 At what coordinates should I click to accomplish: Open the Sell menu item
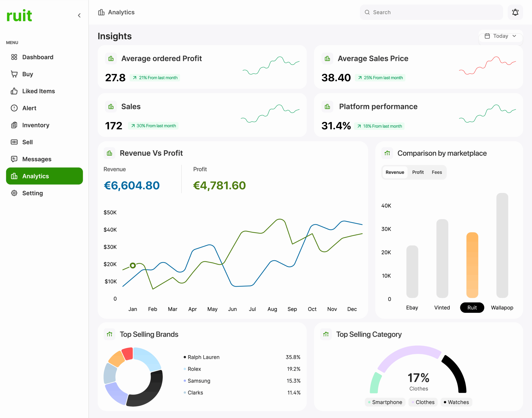tap(27, 142)
